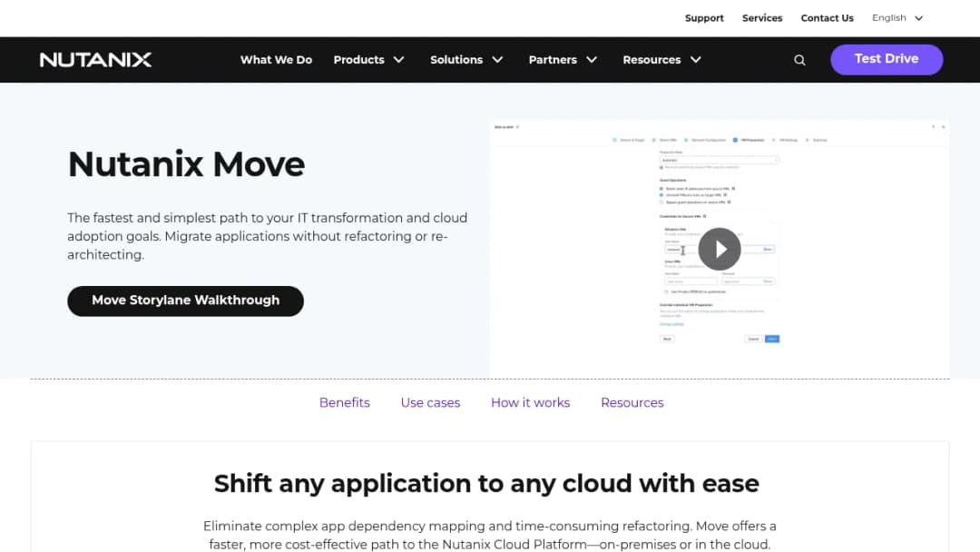The image size is (980, 552).
Task: Launch Move Storylane Walkthrough
Action: click(x=186, y=301)
